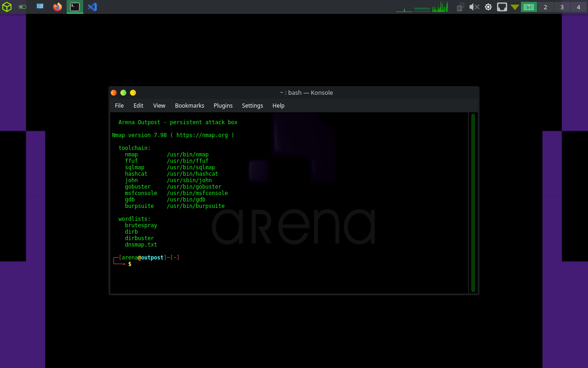Switch to workspace 4
The image size is (588, 368).
click(x=578, y=7)
